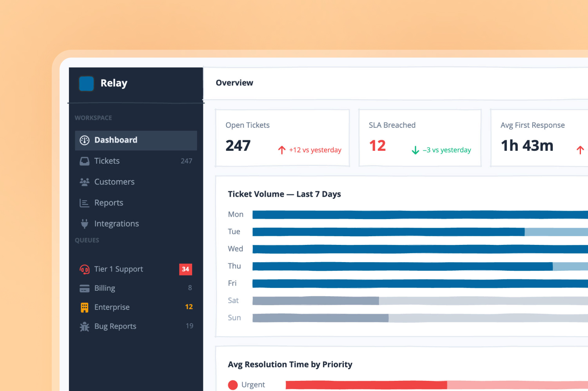The image size is (588, 391).
Task: Click the Tickets inbox tray icon
Action: click(85, 161)
